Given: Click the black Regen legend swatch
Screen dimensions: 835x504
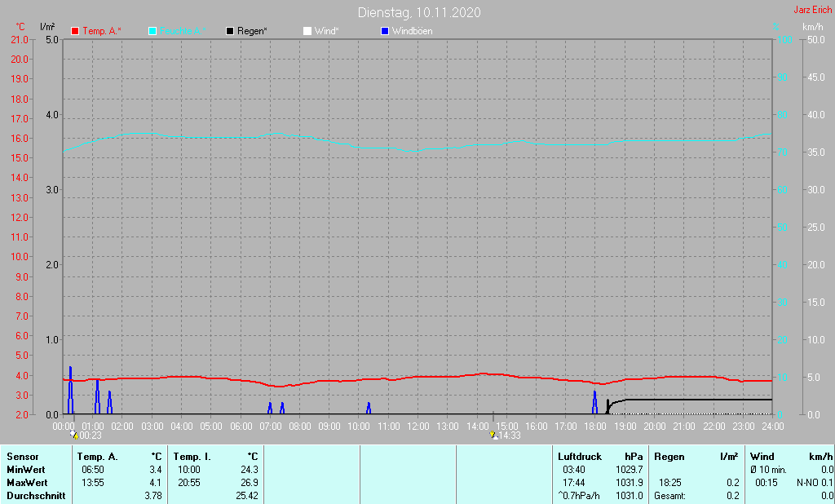Looking at the screenshot, I should [x=230, y=32].
